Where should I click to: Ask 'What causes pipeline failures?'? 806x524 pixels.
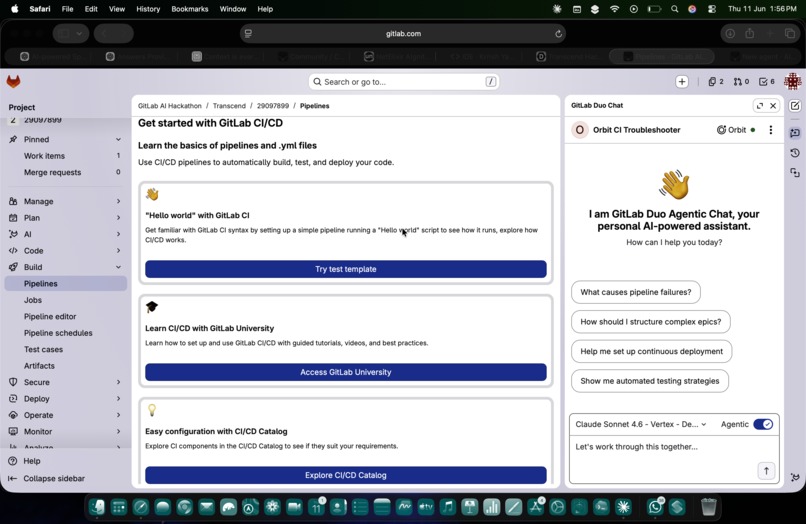[x=635, y=292]
